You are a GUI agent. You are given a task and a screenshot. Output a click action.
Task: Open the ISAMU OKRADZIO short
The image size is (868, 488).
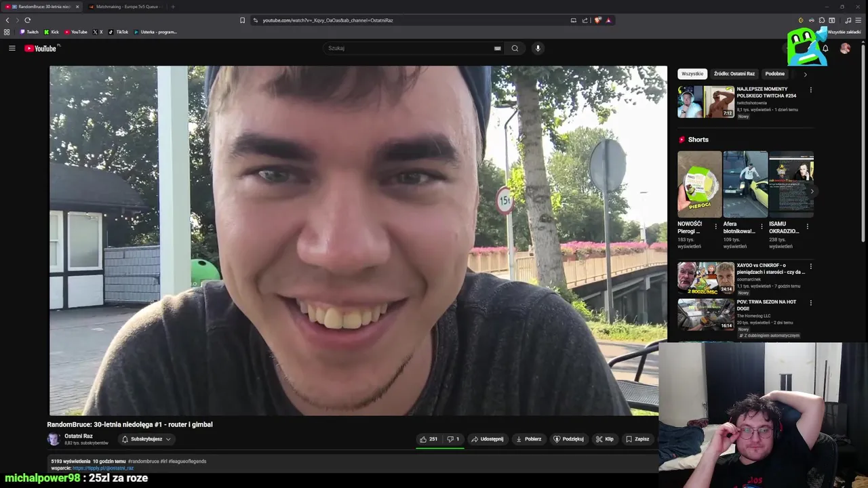tap(791, 184)
